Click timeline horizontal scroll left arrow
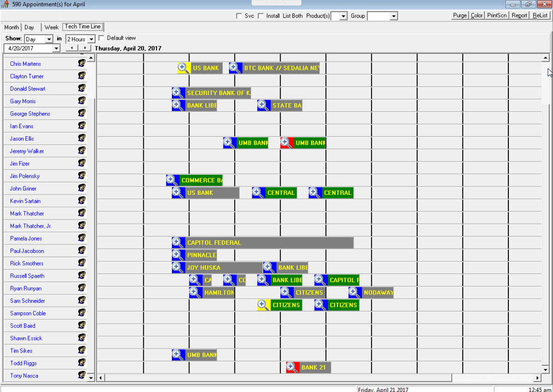The image size is (553, 392). (101, 378)
